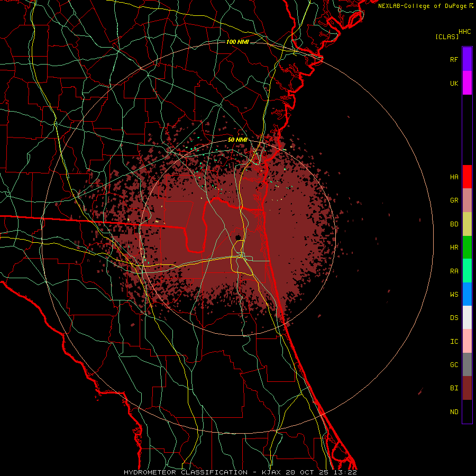The width and height of the screenshot is (476, 476).
Task: Click the 'BD' legend label
Action: coord(454,224)
